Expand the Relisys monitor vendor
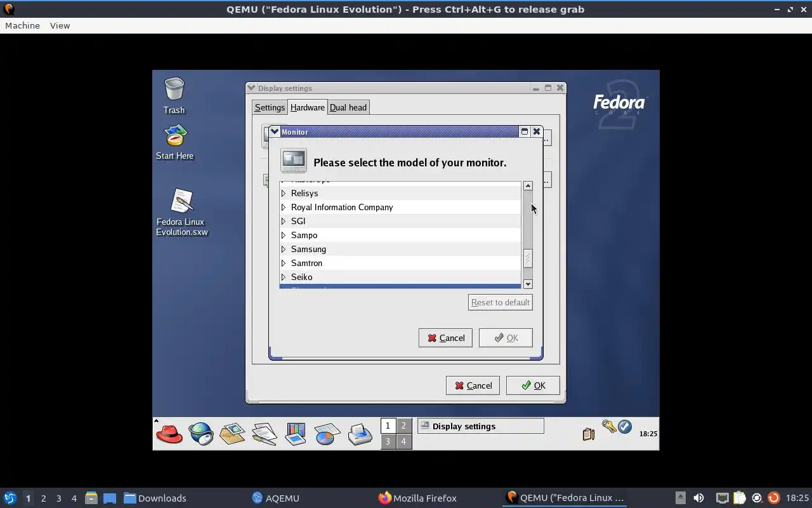812x508 pixels. tap(284, 193)
